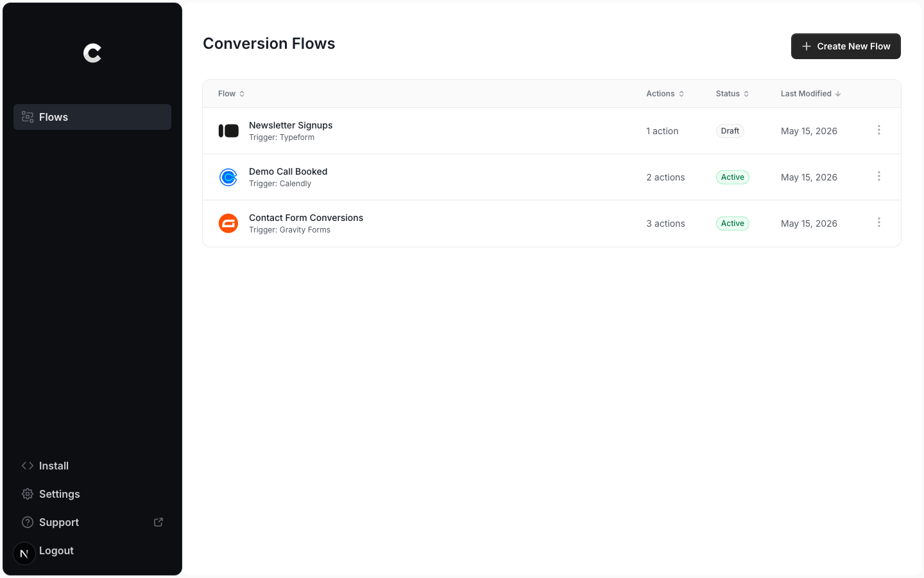The image size is (924, 578).
Task: Open the Newsletter Signups flow
Action: [291, 125]
